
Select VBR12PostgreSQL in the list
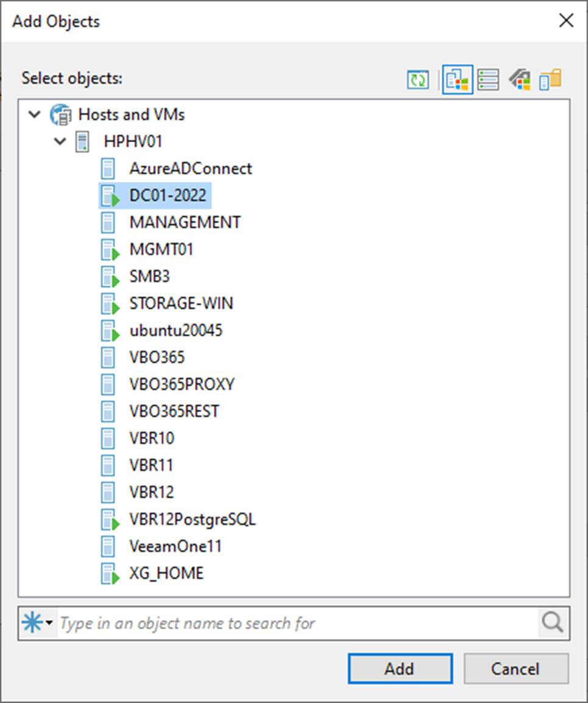[x=193, y=519]
